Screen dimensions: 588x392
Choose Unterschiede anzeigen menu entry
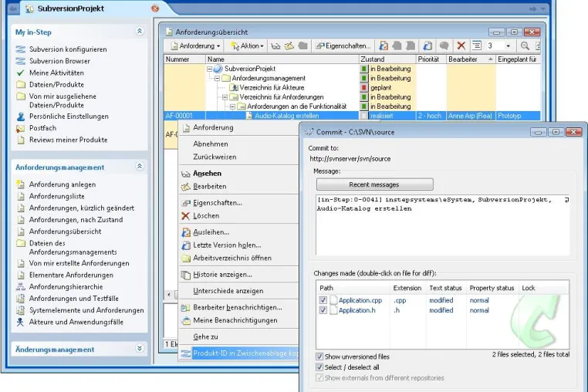click(228, 291)
